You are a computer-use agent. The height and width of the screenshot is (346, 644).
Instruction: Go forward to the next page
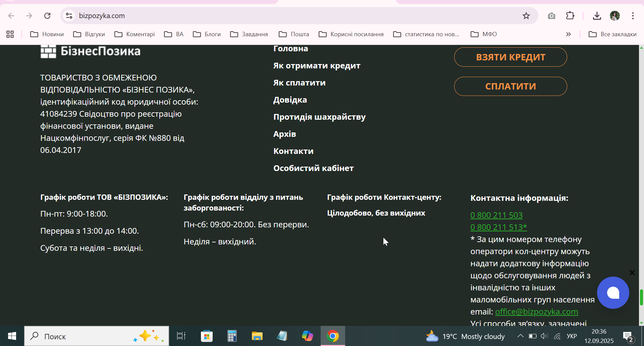point(29,16)
